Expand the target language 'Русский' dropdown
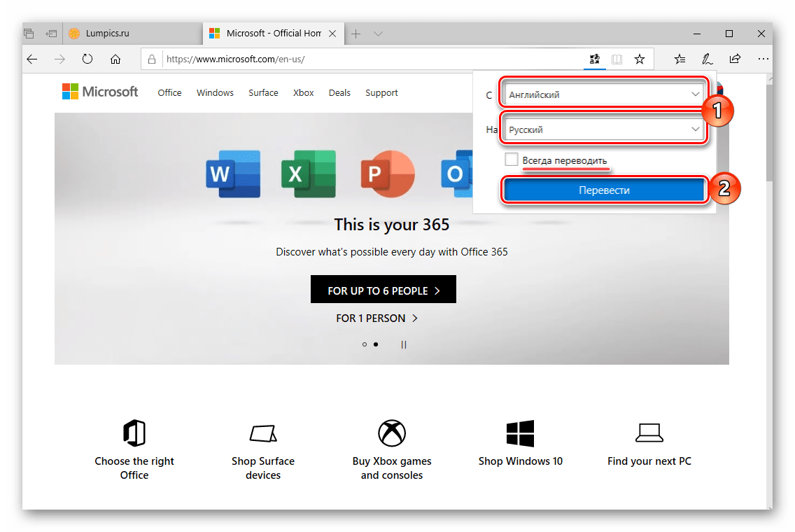Viewport: 795px width, 532px height. pyautogui.click(x=604, y=129)
